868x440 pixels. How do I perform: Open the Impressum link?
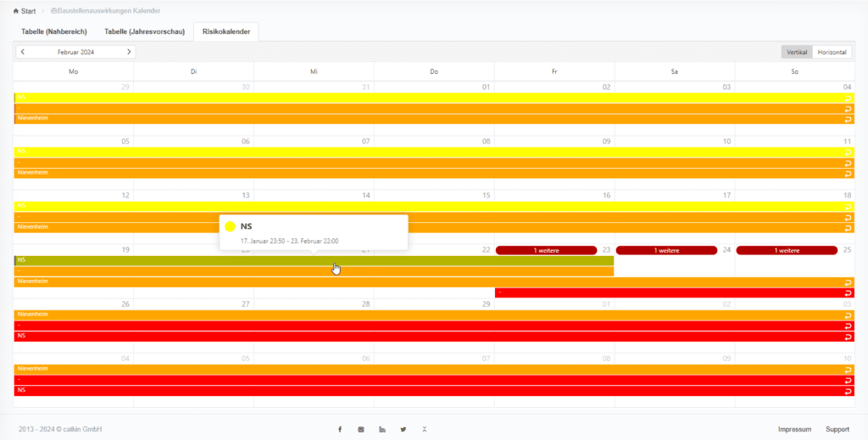794,430
